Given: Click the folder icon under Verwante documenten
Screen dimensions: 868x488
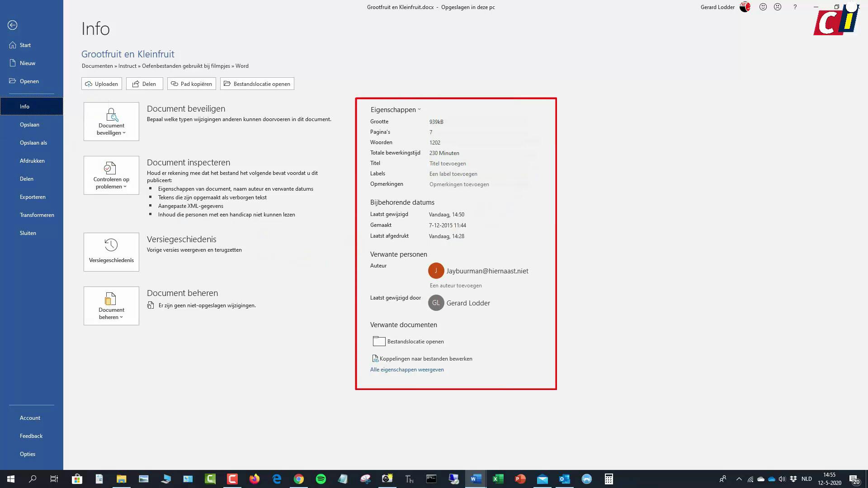Looking at the screenshot, I should click(x=379, y=341).
